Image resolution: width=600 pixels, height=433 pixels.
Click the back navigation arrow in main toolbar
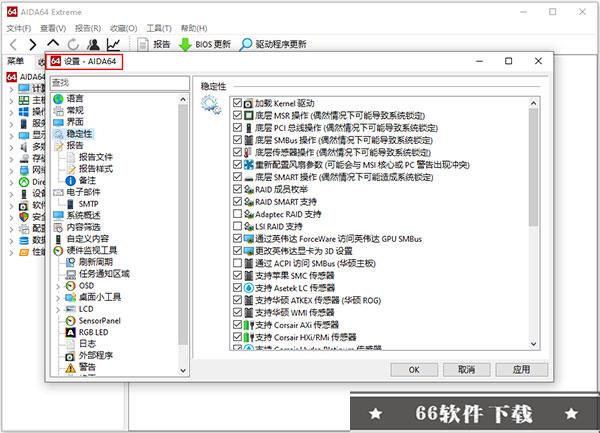(13, 45)
